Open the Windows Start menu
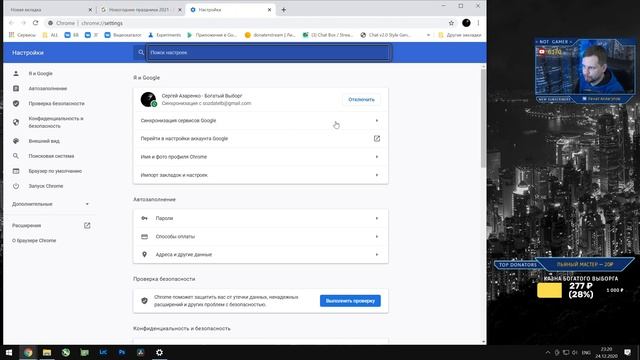This screenshot has height=360, width=640. tap(9, 352)
